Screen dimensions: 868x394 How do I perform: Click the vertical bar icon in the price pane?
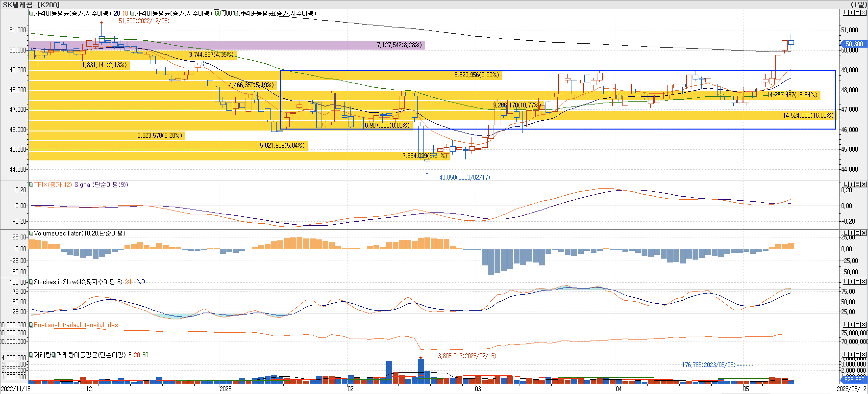tap(852, 13)
